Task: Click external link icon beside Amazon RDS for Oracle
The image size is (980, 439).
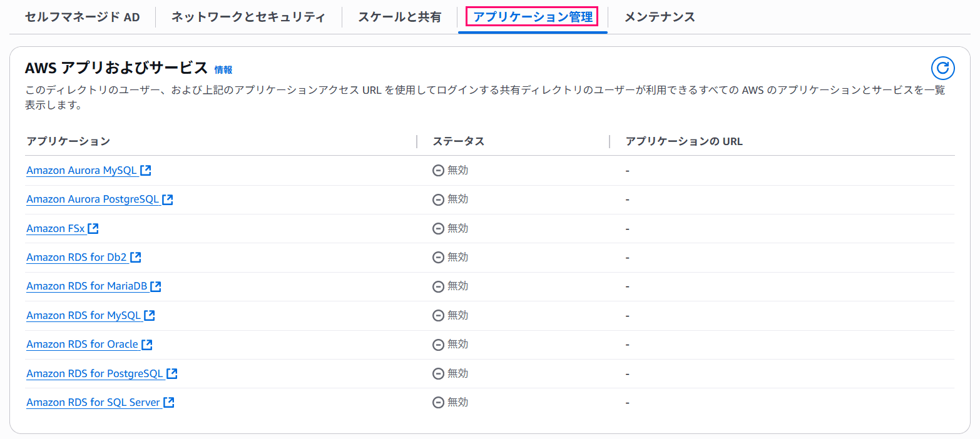Action: pyautogui.click(x=147, y=345)
